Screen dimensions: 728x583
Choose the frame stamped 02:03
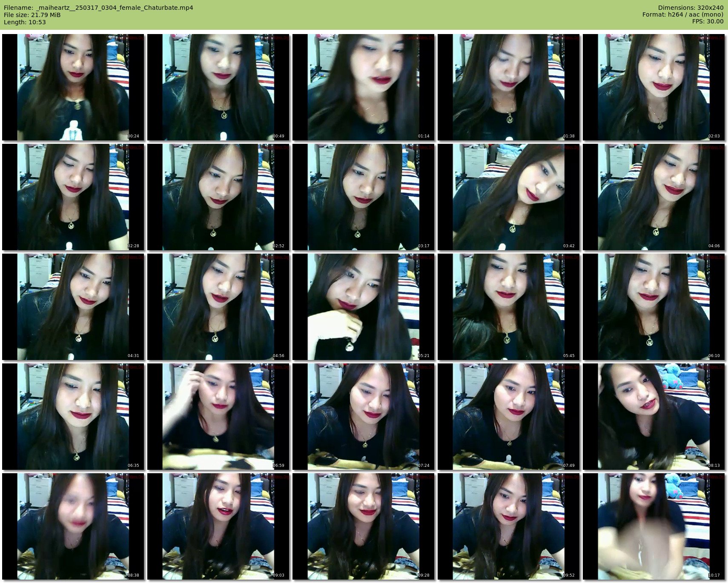pos(653,87)
